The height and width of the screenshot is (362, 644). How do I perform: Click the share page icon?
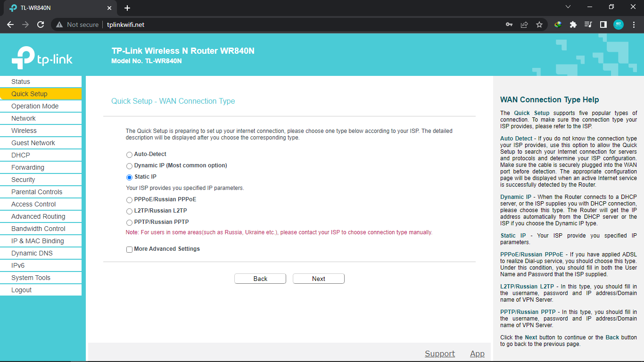tap(524, 25)
